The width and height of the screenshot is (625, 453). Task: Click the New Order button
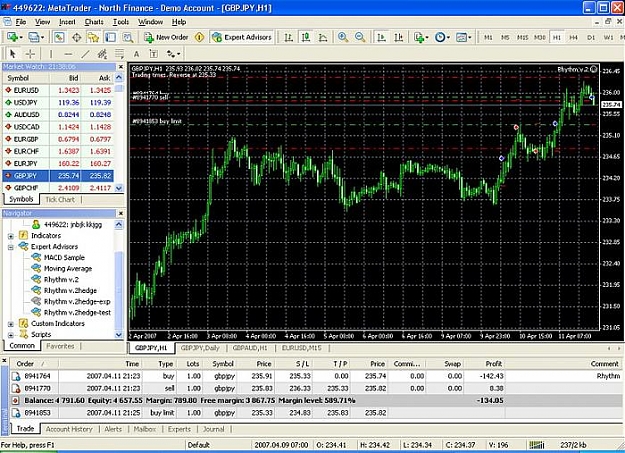[x=166, y=37]
